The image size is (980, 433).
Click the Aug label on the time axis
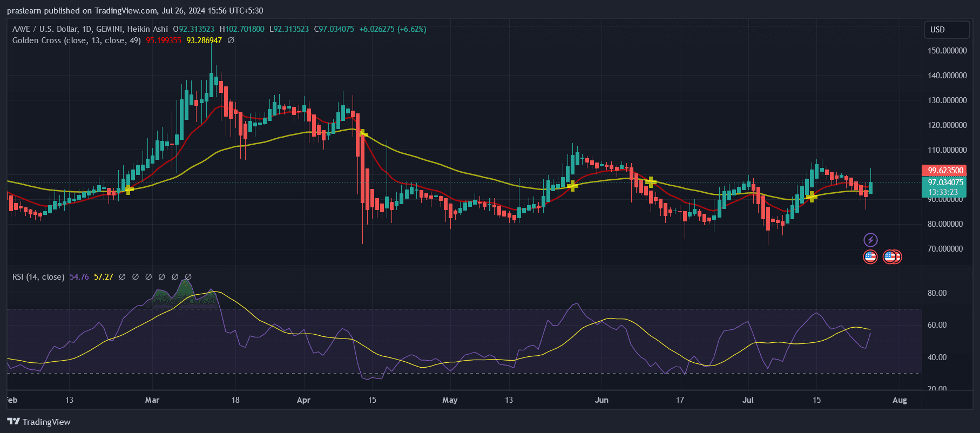(x=900, y=400)
